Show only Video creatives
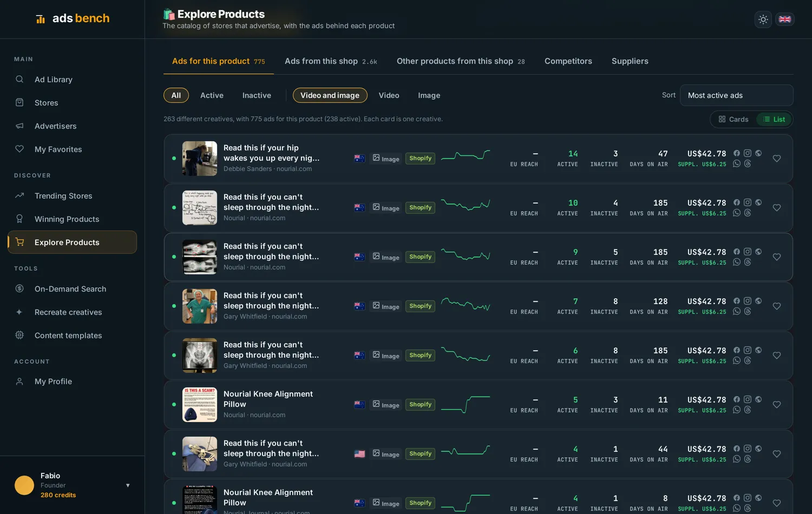The image size is (812, 514). [x=389, y=95]
